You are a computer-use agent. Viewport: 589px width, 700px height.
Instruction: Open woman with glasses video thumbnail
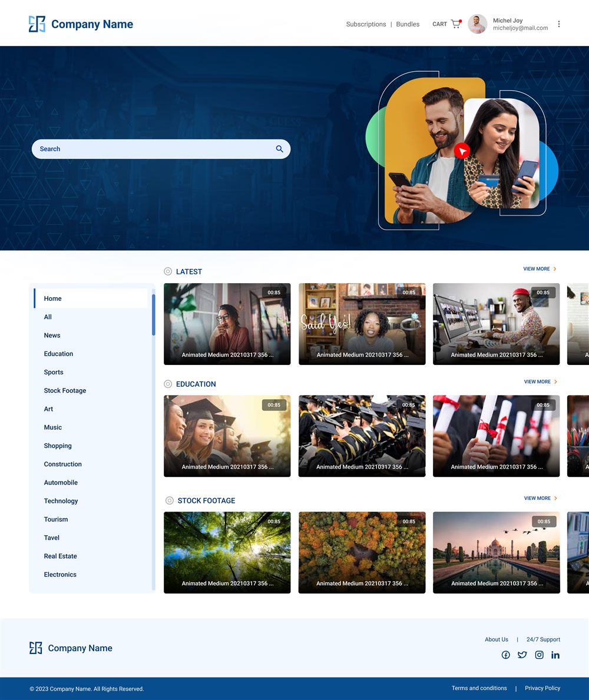coord(227,324)
